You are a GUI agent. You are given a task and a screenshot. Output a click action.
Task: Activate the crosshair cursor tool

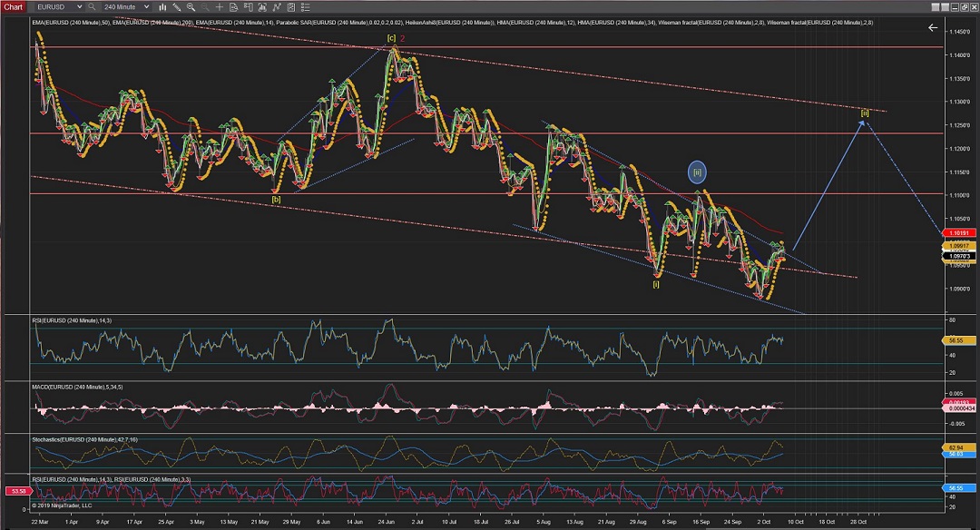pyautogui.click(x=220, y=7)
